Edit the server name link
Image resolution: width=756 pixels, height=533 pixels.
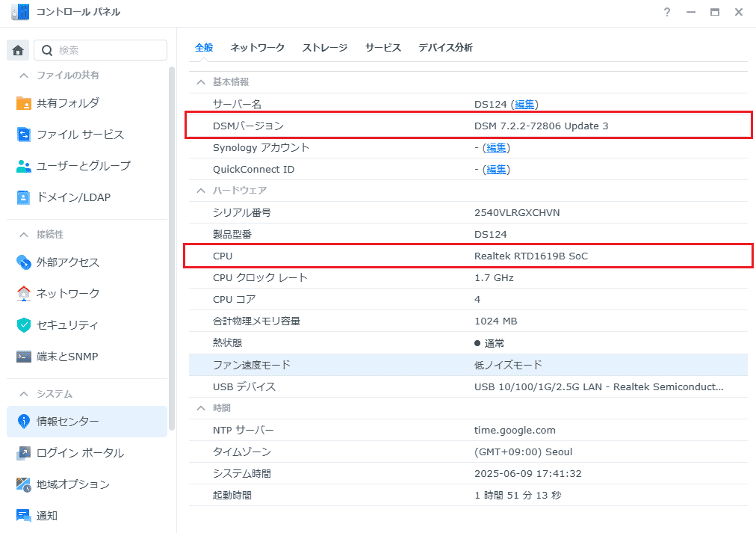click(524, 104)
